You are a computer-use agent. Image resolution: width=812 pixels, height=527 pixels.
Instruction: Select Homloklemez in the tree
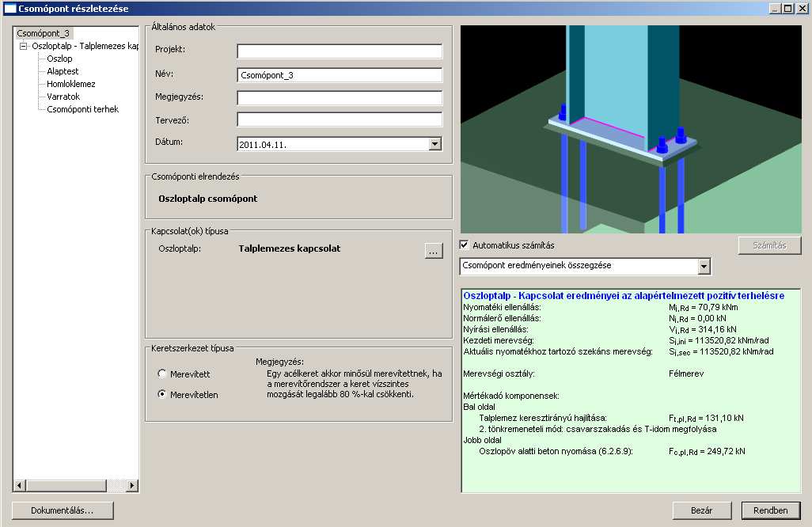71,84
